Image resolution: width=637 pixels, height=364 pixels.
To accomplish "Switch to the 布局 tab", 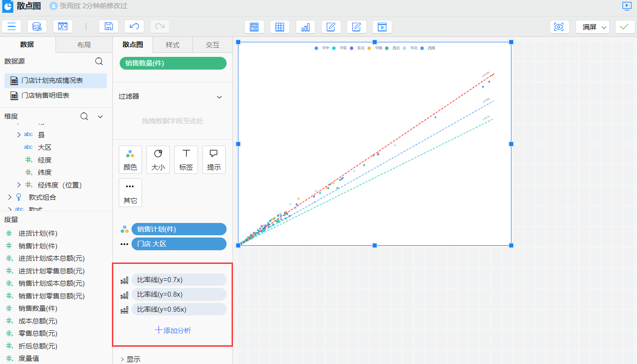I will (84, 45).
